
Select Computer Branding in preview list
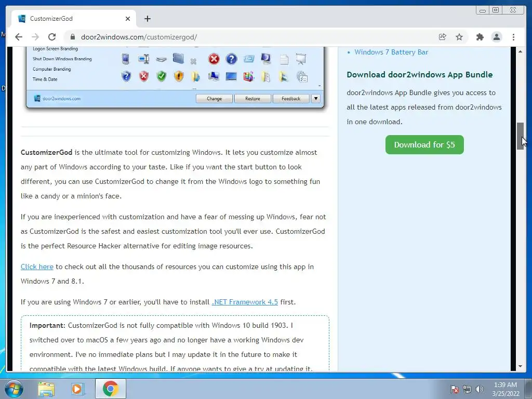click(x=51, y=69)
